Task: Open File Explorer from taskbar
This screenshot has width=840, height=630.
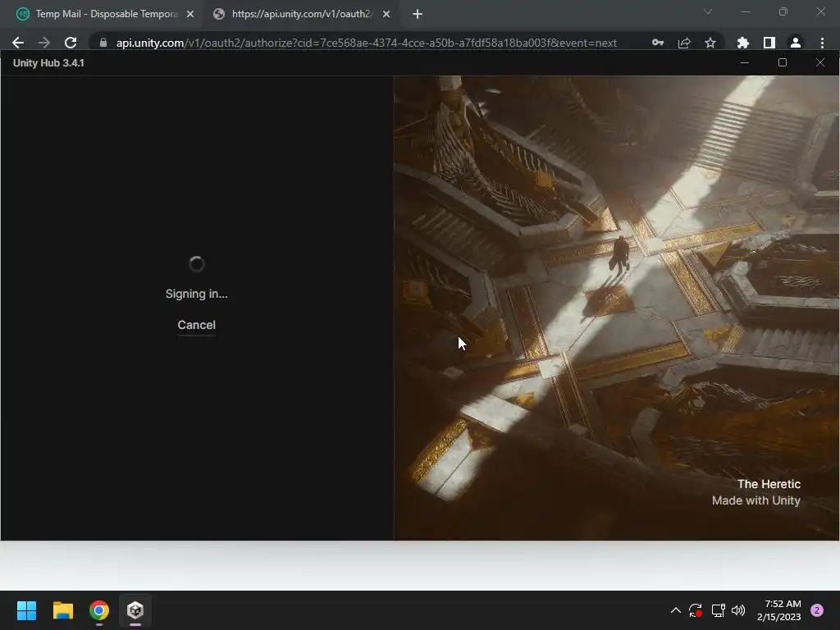Action: click(x=62, y=610)
